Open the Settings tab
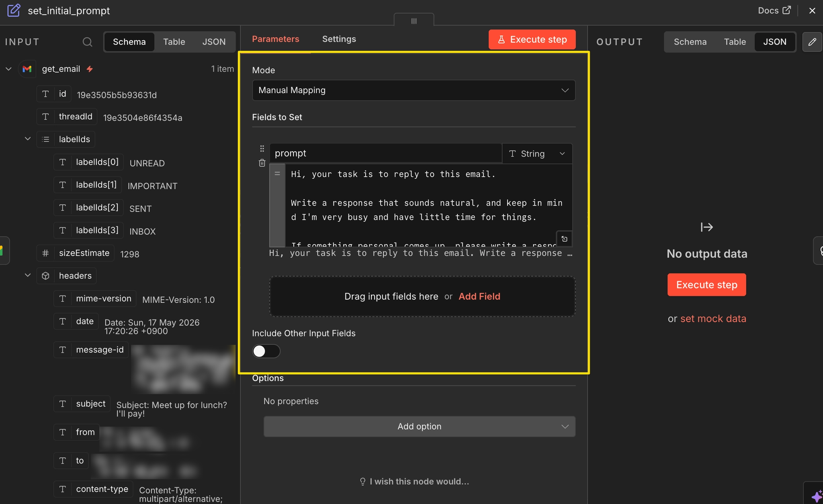Screen dimensions: 823x504 point(339,39)
